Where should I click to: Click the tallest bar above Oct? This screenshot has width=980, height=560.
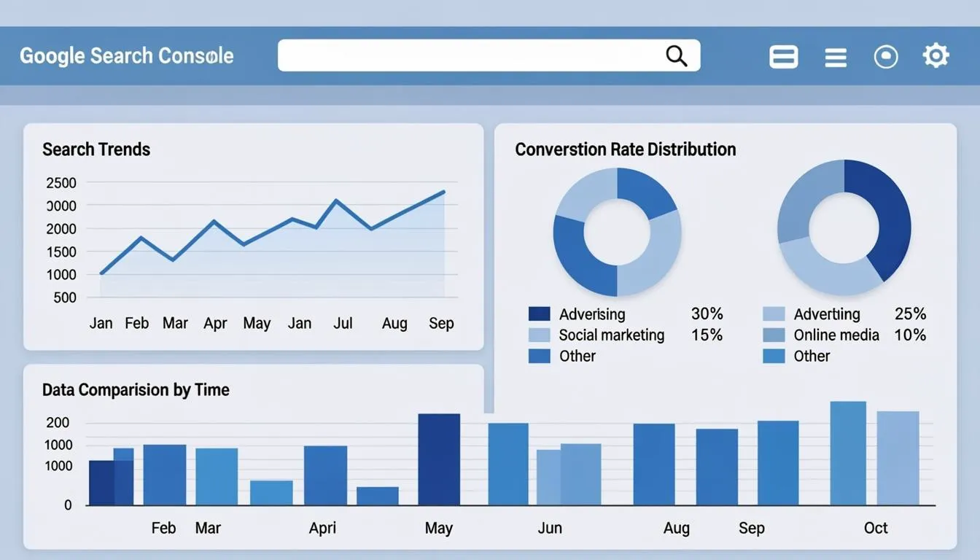848,453
